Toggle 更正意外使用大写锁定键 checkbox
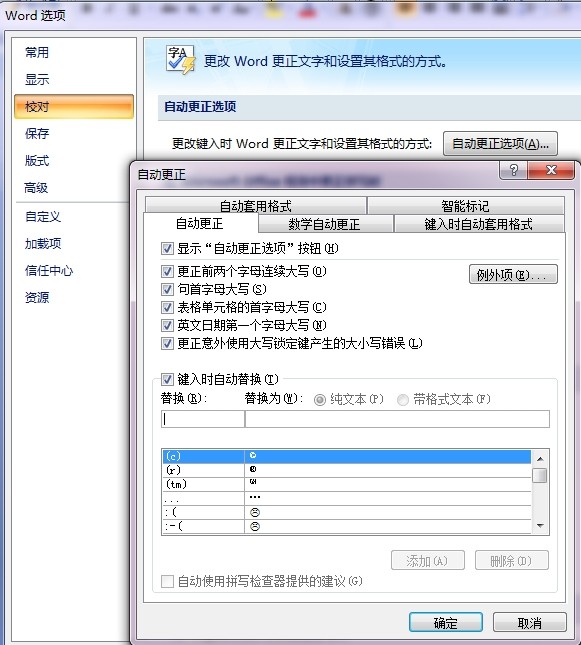Image resolution: width=581 pixels, height=645 pixels. [167, 343]
